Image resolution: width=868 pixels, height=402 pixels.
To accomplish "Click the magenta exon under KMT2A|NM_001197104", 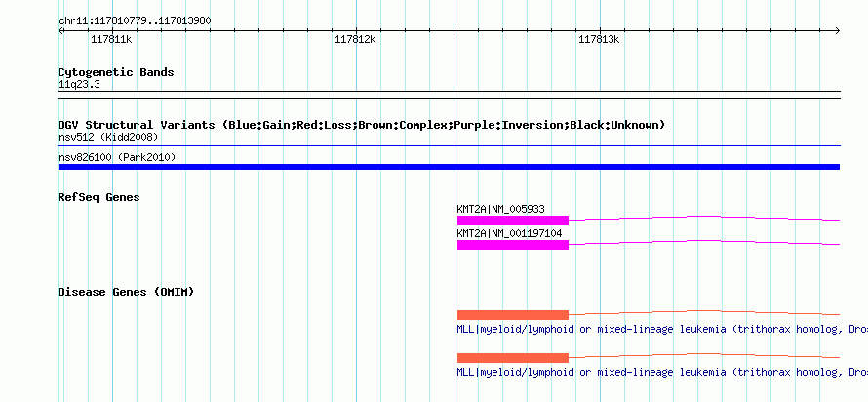I will click(513, 245).
